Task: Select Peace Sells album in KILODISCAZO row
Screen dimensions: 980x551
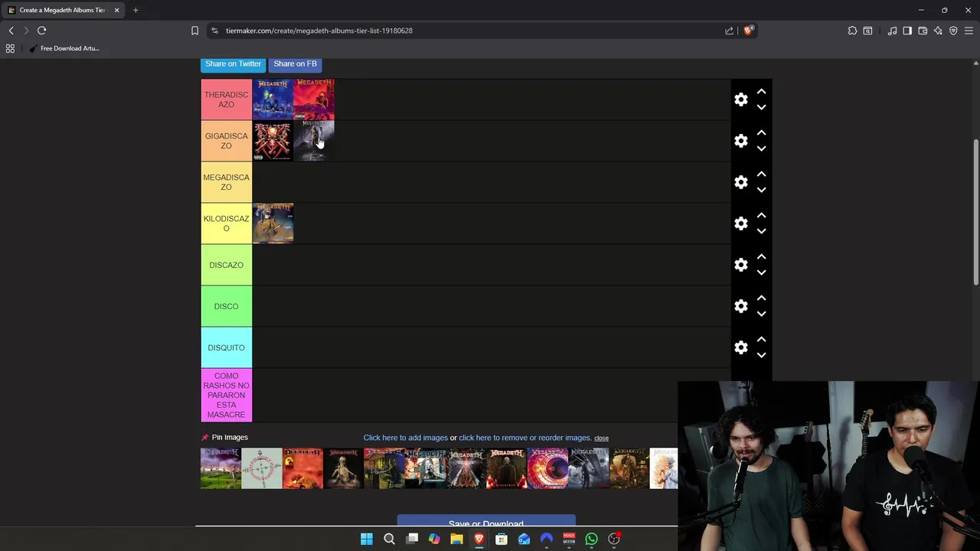Action: (273, 223)
